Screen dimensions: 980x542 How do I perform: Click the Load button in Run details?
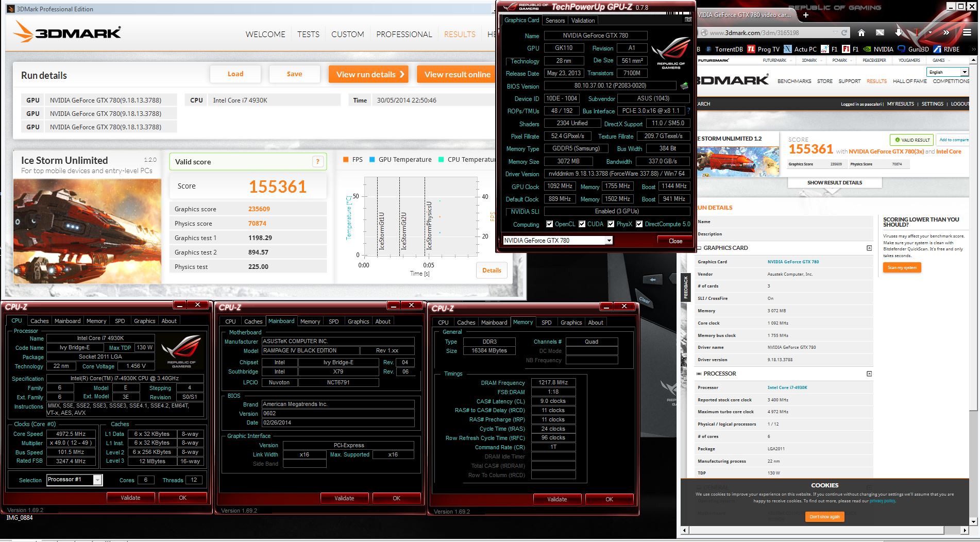235,74
